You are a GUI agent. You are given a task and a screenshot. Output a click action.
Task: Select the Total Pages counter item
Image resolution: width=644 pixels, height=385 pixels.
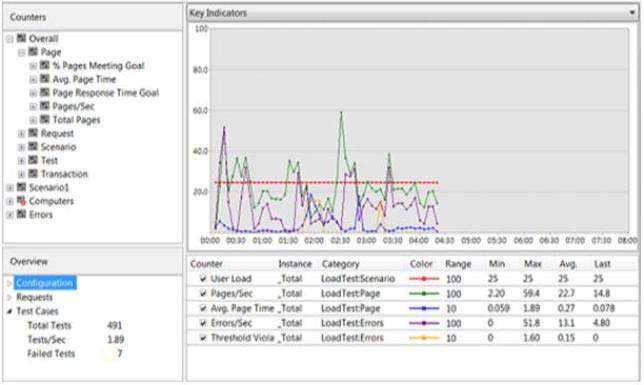pos(76,120)
